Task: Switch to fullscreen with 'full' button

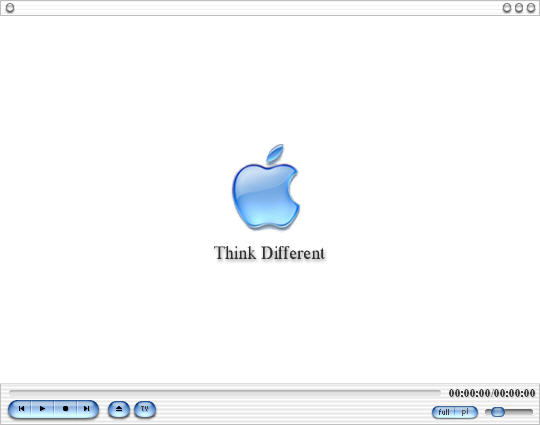Action: click(444, 412)
